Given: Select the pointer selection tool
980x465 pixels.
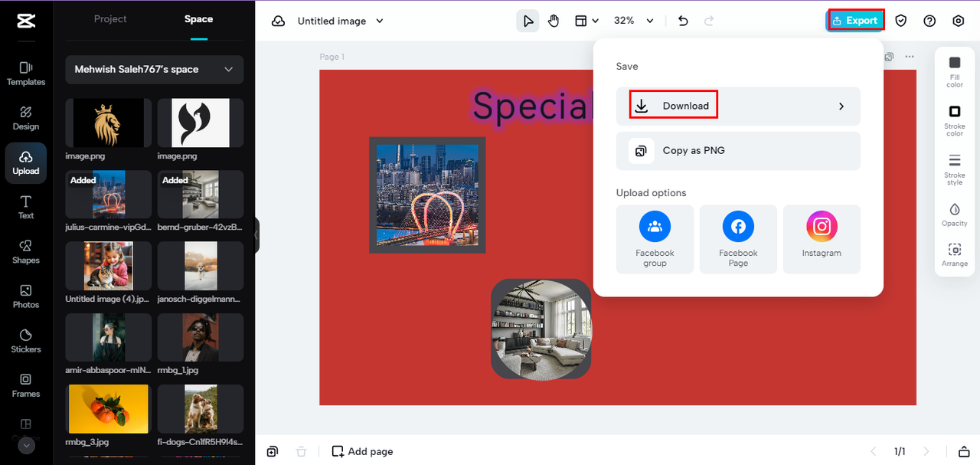Looking at the screenshot, I should coord(528,21).
